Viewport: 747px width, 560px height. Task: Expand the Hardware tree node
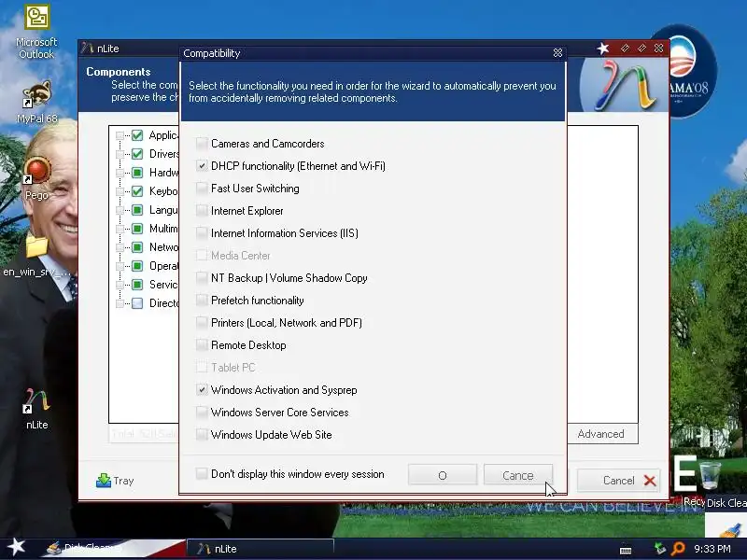(120, 173)
